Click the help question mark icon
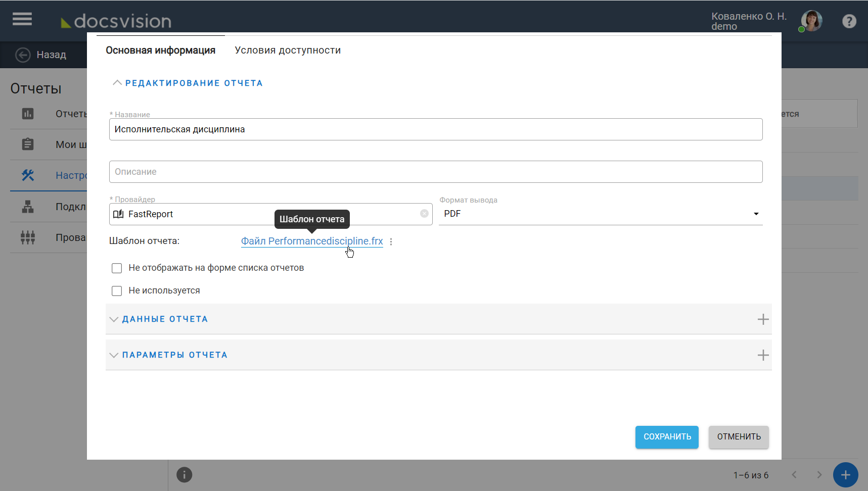 click(x=849, y=21)
